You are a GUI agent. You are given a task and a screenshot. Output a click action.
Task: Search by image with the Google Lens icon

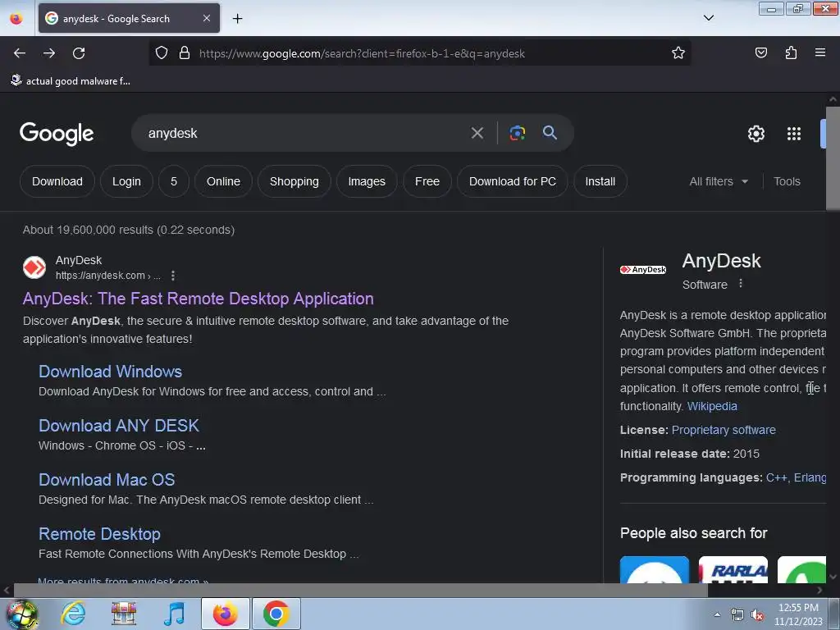517,133
